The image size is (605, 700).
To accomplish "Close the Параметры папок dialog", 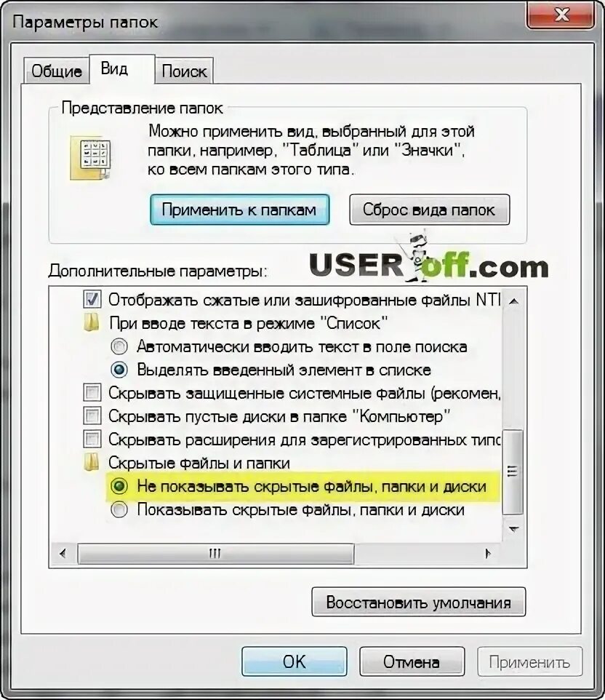I will [561, 15].
